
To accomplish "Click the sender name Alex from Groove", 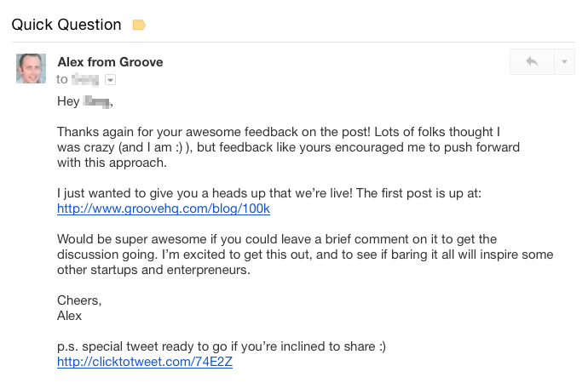I will tap(110, 62).
